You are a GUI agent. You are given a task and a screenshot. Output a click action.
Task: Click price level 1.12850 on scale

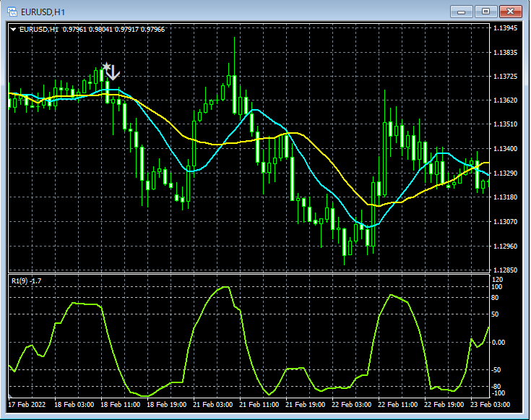point(505,270)
